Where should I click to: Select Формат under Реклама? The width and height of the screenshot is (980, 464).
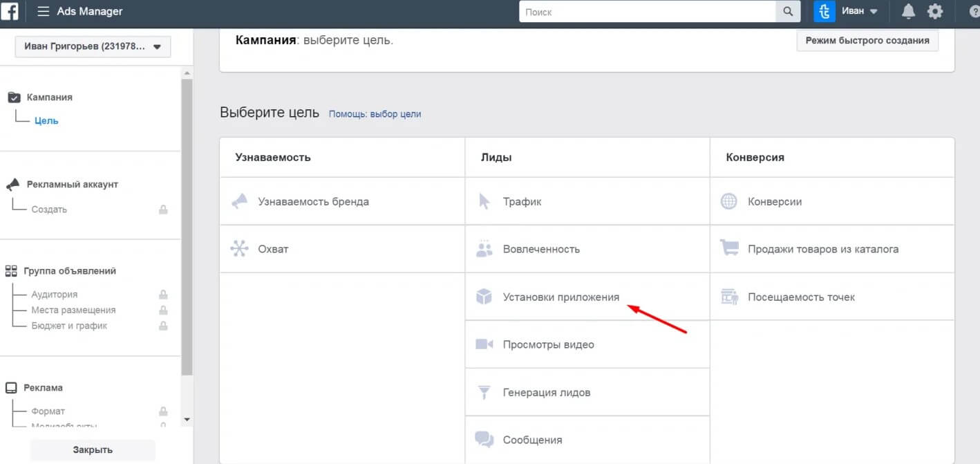[x=48, y=411]
